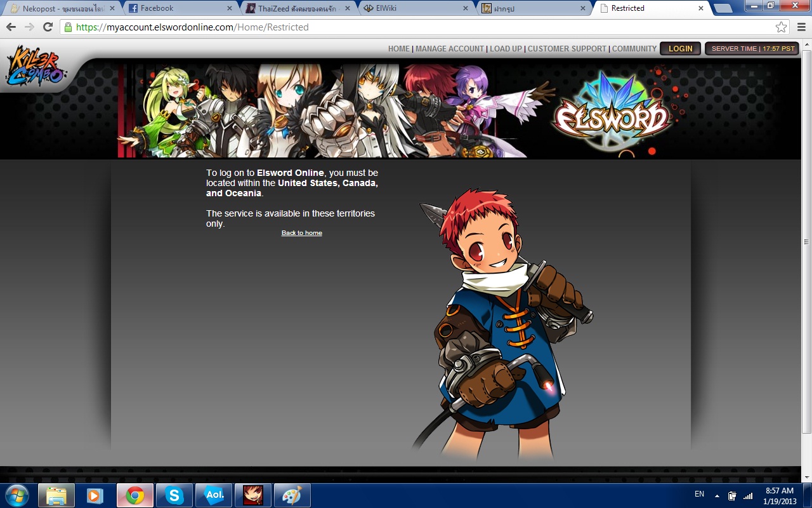Select the Restricted tab
The image size is (812, 508).
[652, 8]
